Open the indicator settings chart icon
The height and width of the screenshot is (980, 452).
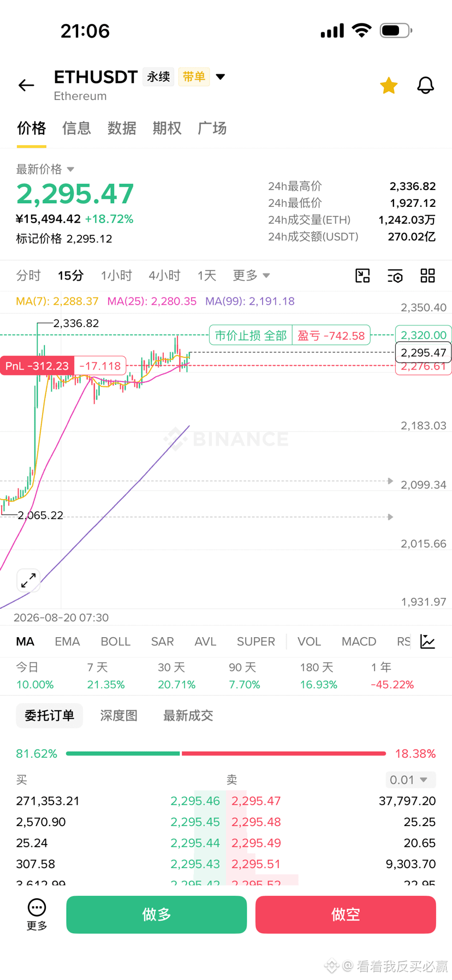coord(428,642)
